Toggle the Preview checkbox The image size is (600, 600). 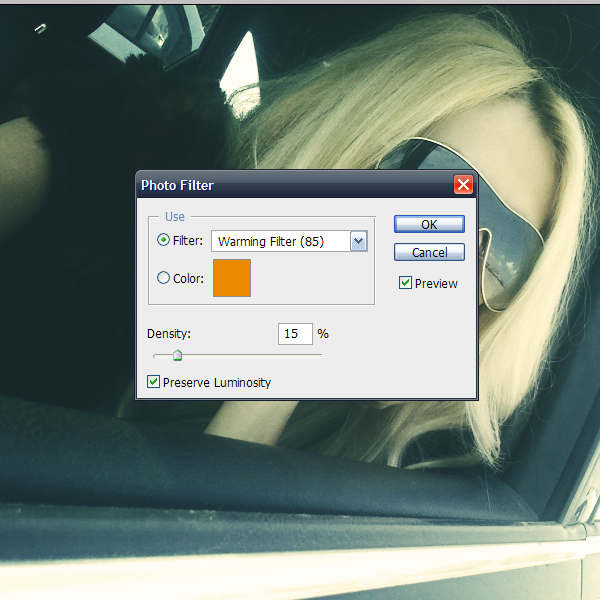click(x=405, y=283)
